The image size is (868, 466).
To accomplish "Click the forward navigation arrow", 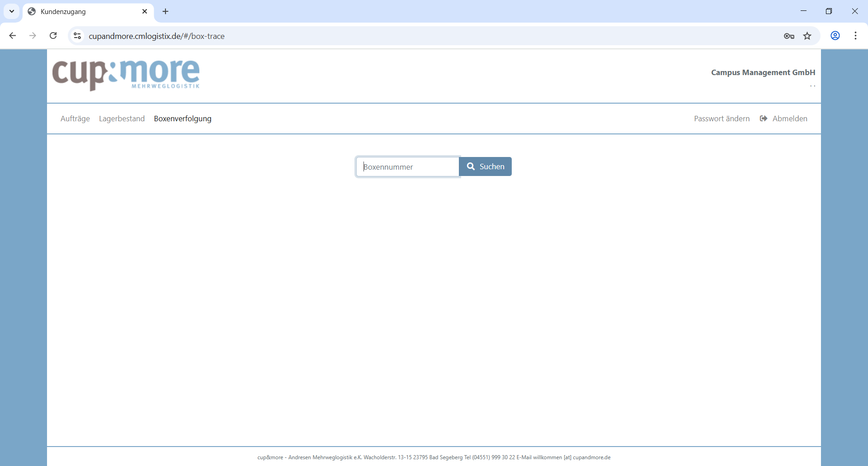I will (x=33, y=36).
